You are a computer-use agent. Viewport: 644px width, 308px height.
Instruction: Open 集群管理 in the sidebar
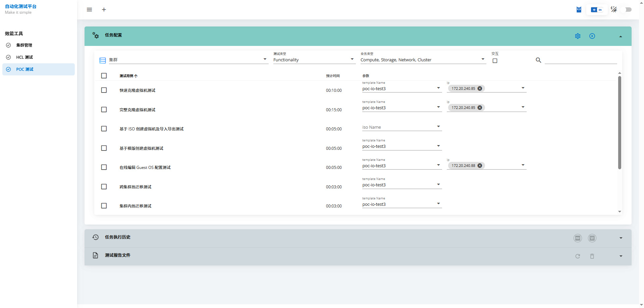(x=24, y=45)
